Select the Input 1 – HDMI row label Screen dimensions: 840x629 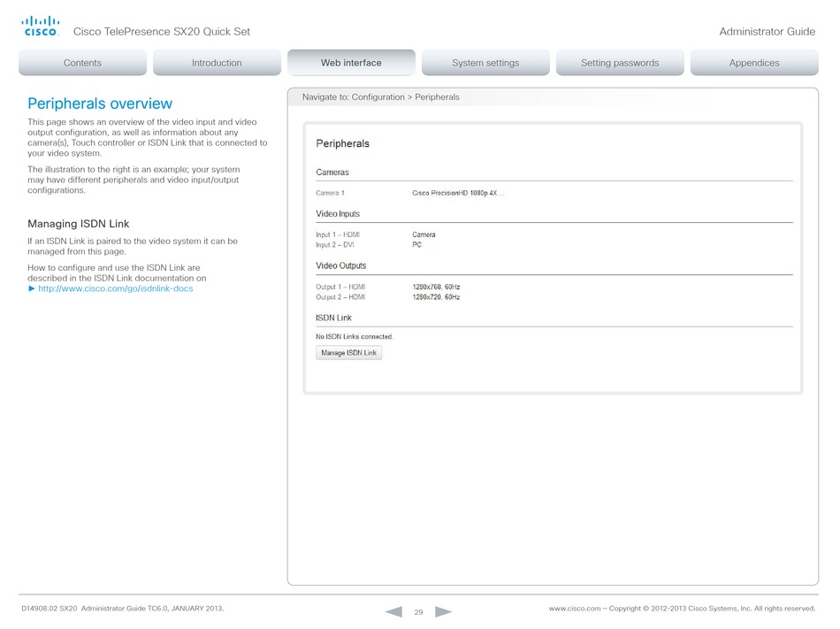click(x=338, y=234)
